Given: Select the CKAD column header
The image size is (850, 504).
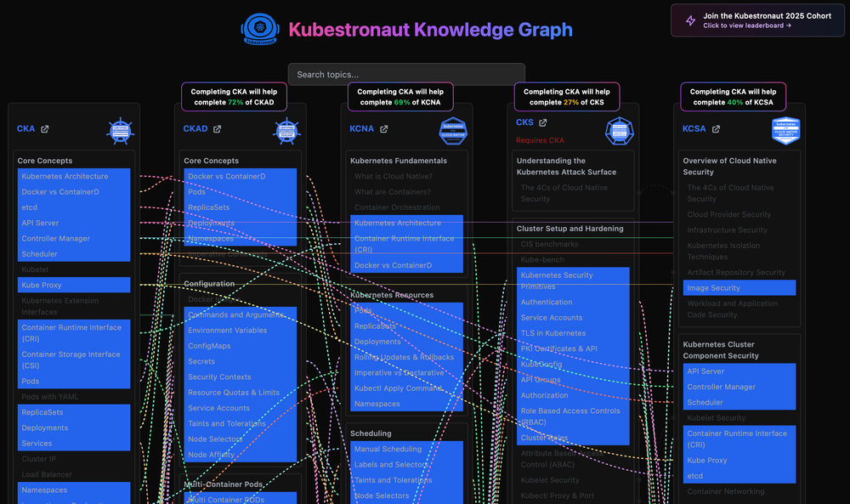Looking at the screenshot, I should click(197, 129).
